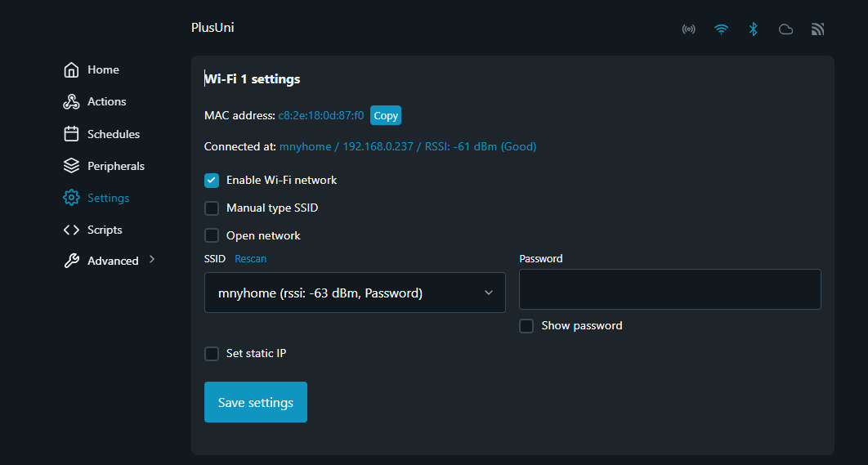The width and height of the screenshot is (868, 465).
Task: Click the access point status icon
Action: coord(688,29)
